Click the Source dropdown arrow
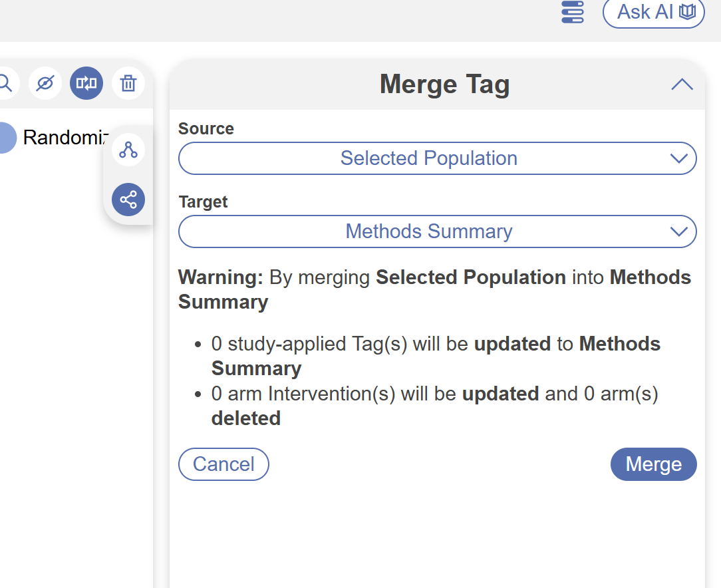The width and height of the screenshot is (721, 588). 678,158
